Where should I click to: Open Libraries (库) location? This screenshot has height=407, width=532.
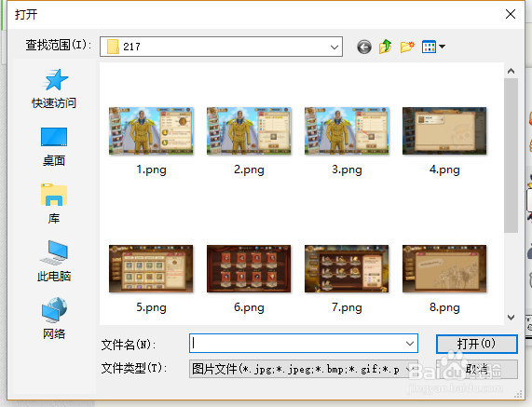click(x=54, y=204)
